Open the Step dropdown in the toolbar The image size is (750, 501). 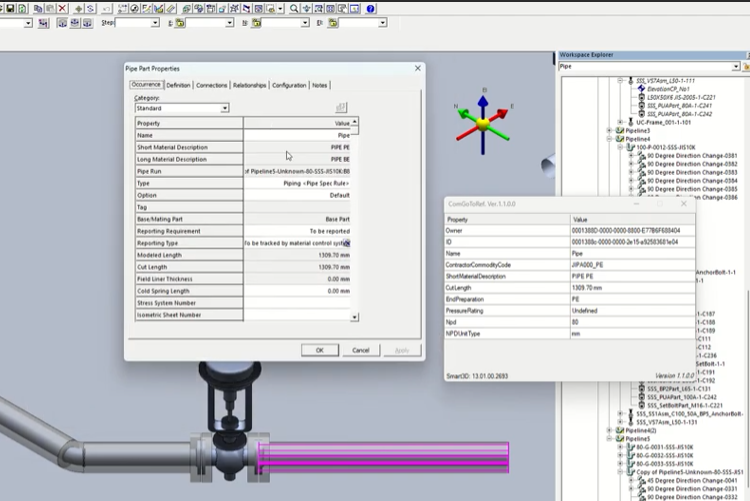[x=154, y=23]
